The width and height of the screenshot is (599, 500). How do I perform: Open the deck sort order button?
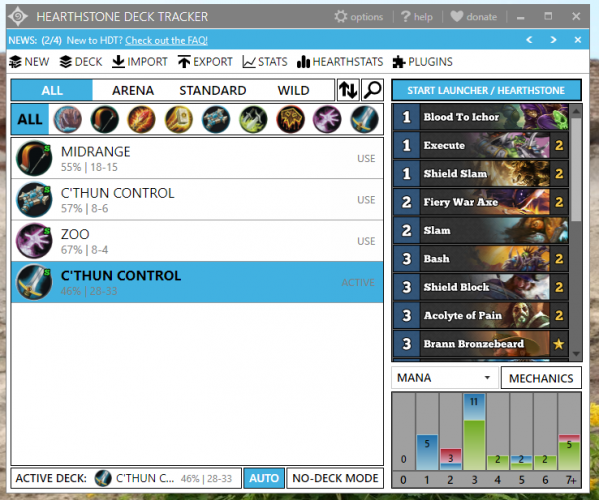pyautogui.click(x=348, y=90)
